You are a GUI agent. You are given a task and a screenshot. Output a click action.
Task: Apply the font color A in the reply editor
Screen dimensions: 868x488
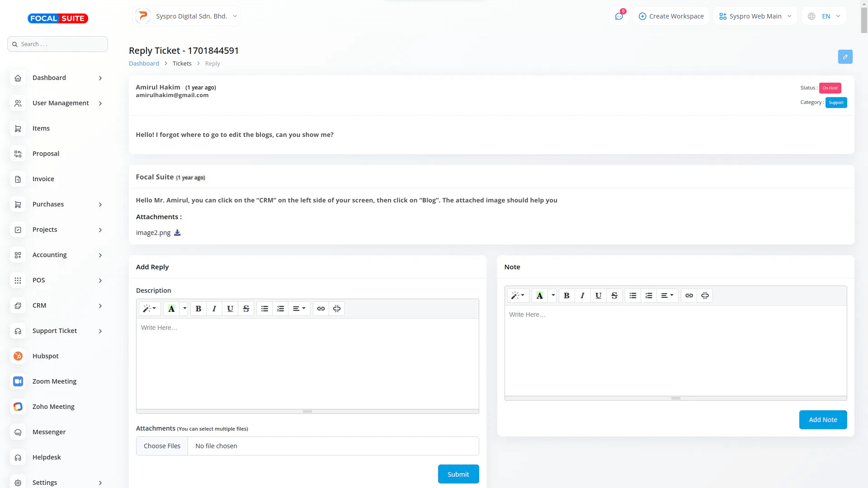click(171, 309)
